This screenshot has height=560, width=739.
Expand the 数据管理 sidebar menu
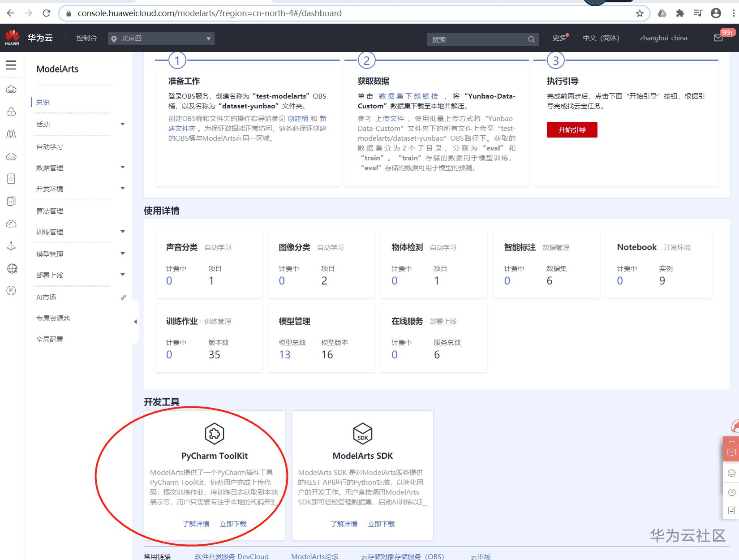click(x=123, y=167)
